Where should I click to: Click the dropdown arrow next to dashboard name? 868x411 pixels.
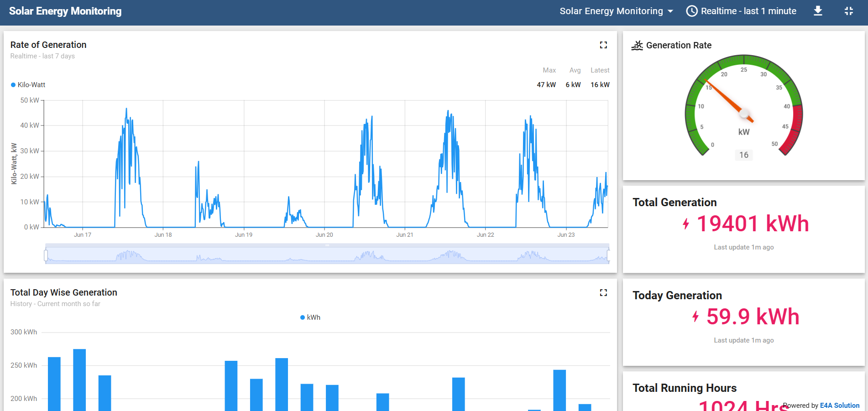[670, 11]
